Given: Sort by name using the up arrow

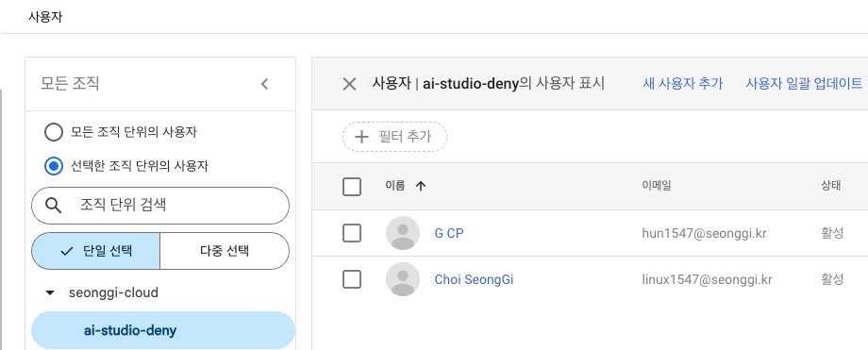Looking at the screenshot, I should click(x=421, y=186).
